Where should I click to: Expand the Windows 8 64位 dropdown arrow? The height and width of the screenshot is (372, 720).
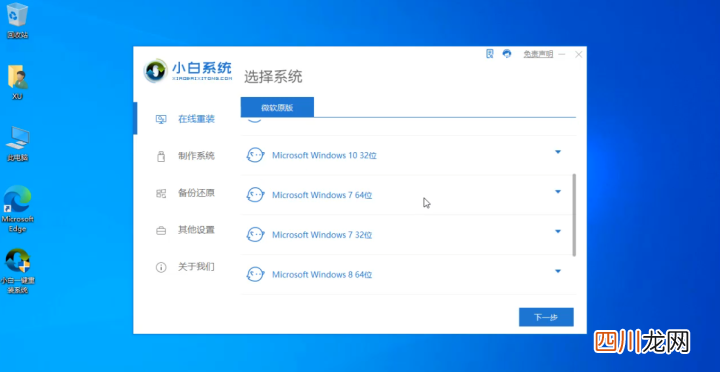(x=558, y=271)
